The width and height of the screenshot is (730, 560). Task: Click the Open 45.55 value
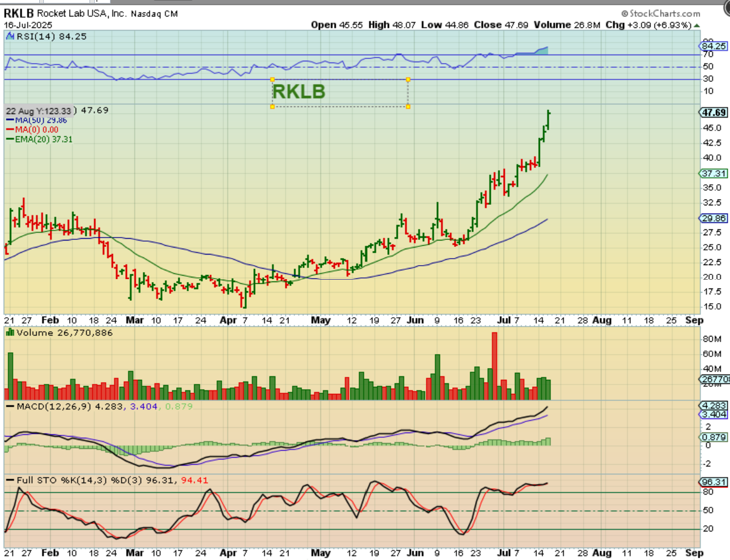click(337, 25)
